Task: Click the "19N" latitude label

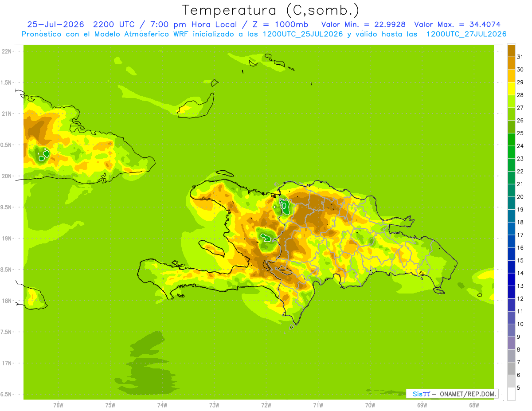Action: (x=7, y=239)
